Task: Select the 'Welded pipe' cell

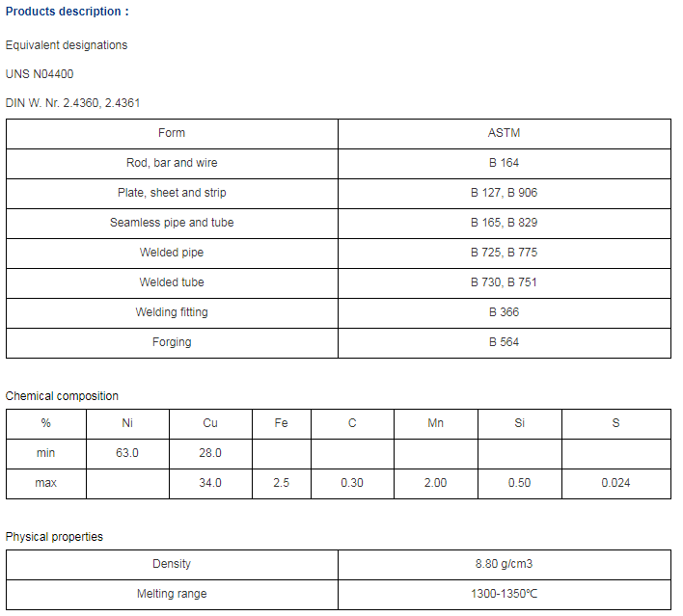Action: coord(172,253)
